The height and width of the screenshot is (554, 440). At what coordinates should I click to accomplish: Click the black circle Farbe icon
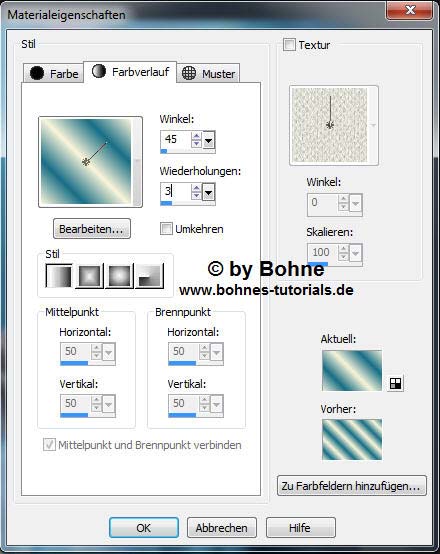[37, 73]
